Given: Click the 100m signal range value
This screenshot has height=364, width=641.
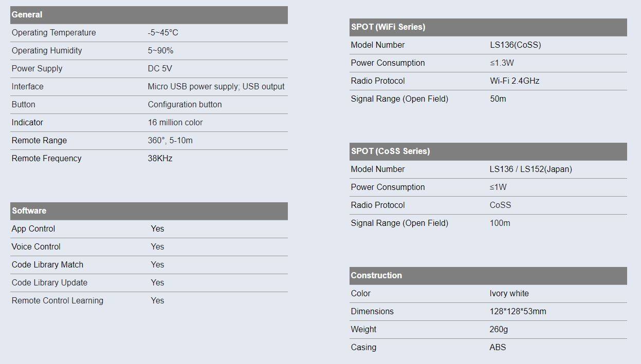Looking at the screenshot, I should [x=500, y=223].
